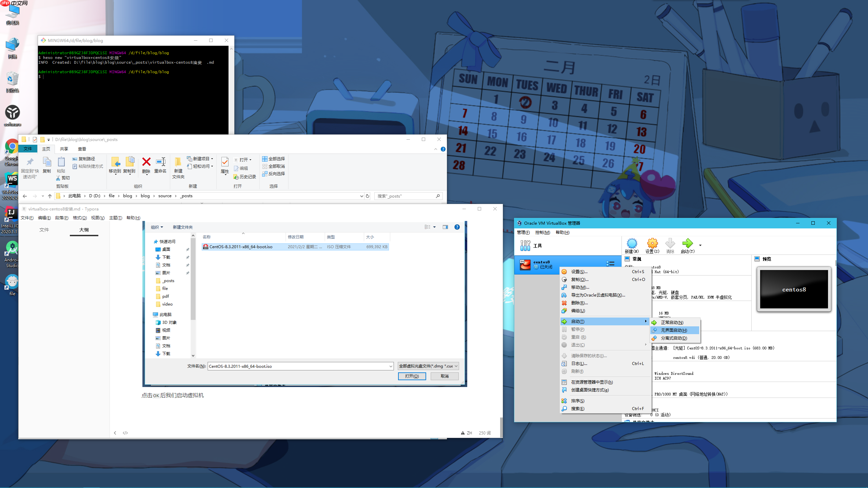Click the 新建 (New VM) icon in VirtualBox
Image resolution: width=868 pixels, height=488 pixels.
[x=632, y=244]
